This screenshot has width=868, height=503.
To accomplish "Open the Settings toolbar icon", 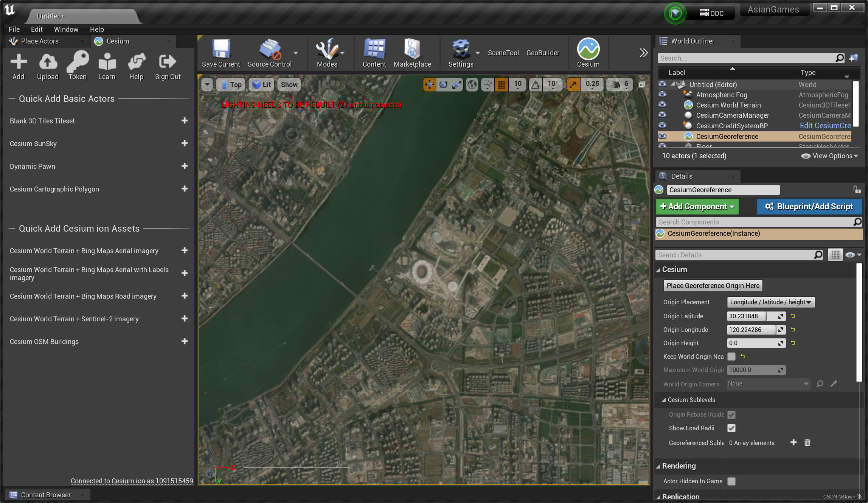I will pos(461,49).
